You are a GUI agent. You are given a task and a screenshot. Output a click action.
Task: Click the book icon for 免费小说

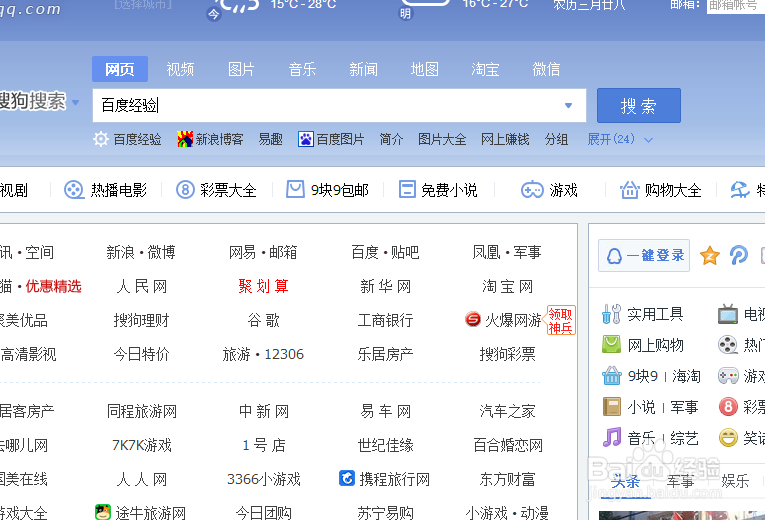[407, 189]
